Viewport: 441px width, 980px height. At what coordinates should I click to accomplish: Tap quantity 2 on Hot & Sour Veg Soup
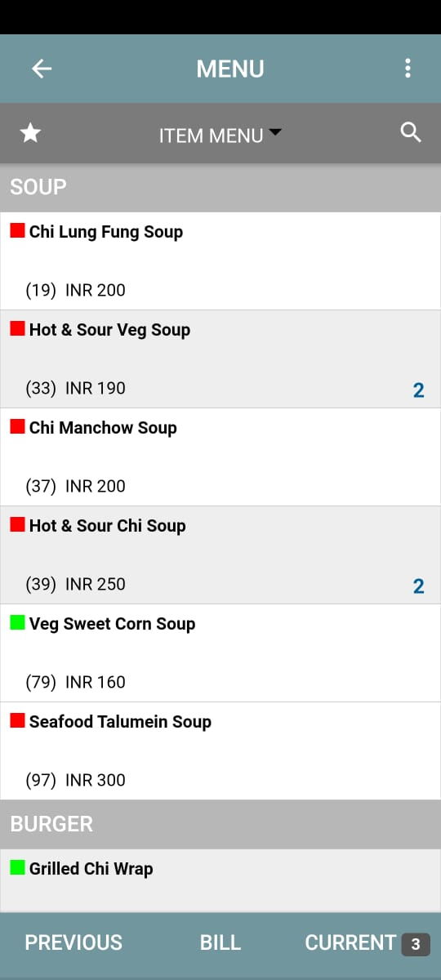(418, 390)
